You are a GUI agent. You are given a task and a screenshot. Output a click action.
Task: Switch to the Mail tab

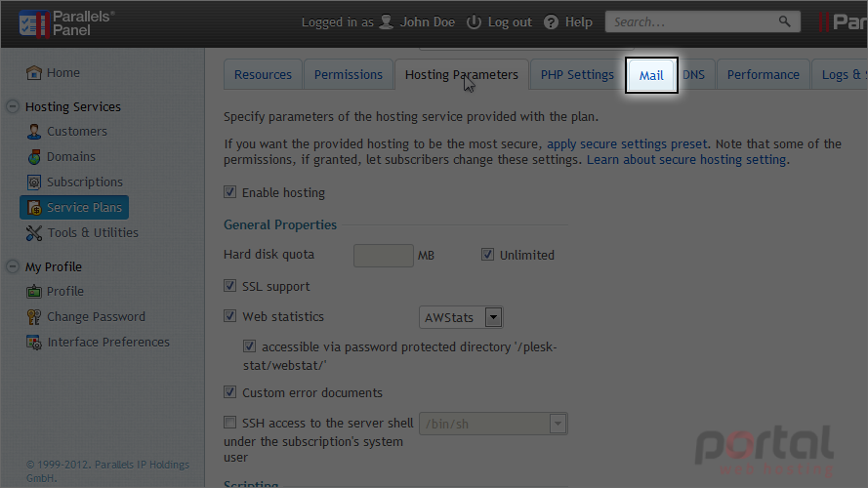651,75
